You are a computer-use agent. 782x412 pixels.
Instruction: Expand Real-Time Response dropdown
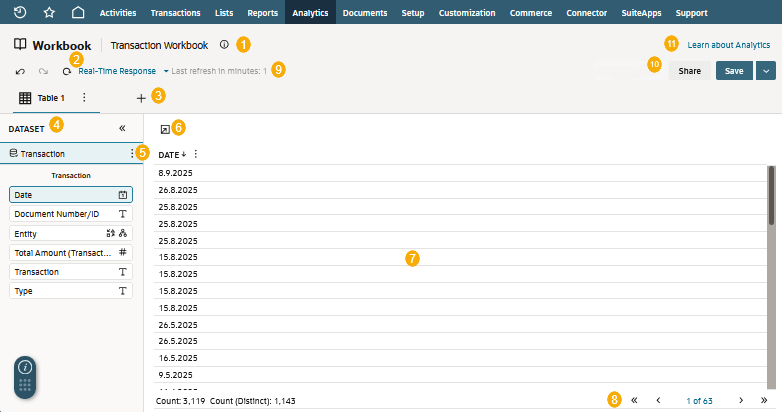tap(166, 71)
